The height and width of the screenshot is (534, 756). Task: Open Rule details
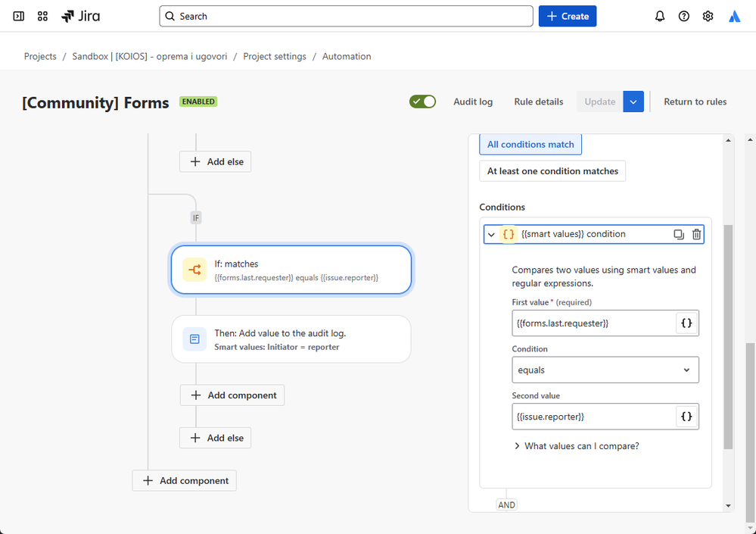point(539,101)
